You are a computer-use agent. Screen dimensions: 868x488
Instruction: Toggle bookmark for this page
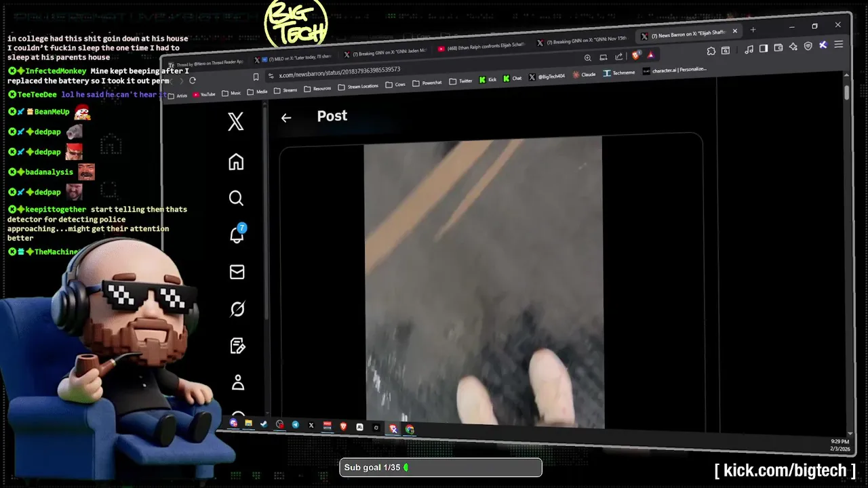tap(256, 77)
